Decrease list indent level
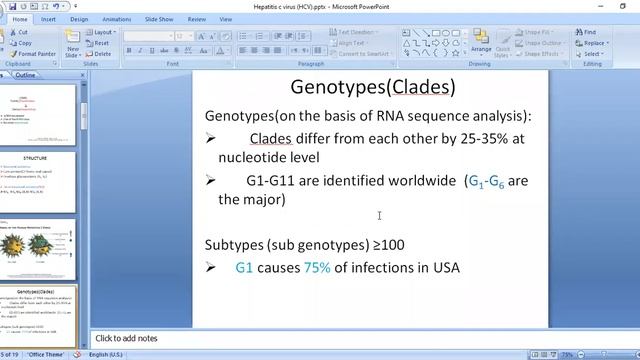Screen dimensions: 640x360 point(278,36)
